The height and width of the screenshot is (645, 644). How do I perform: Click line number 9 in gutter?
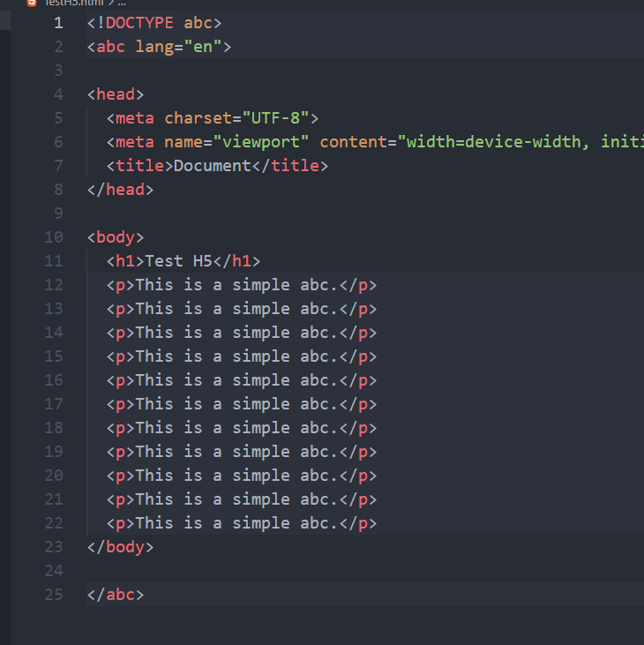(58, 213)
